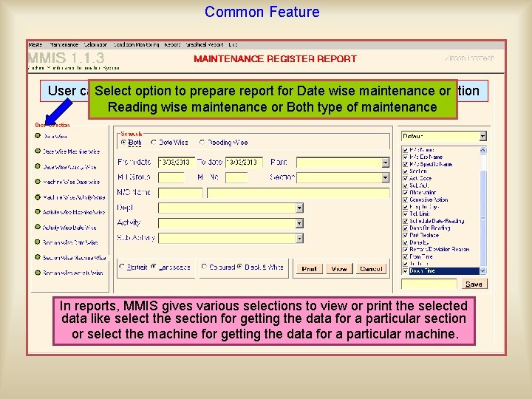Choose Landscape page orientation
The image size is (532, 399).
(x=154, y=267)
